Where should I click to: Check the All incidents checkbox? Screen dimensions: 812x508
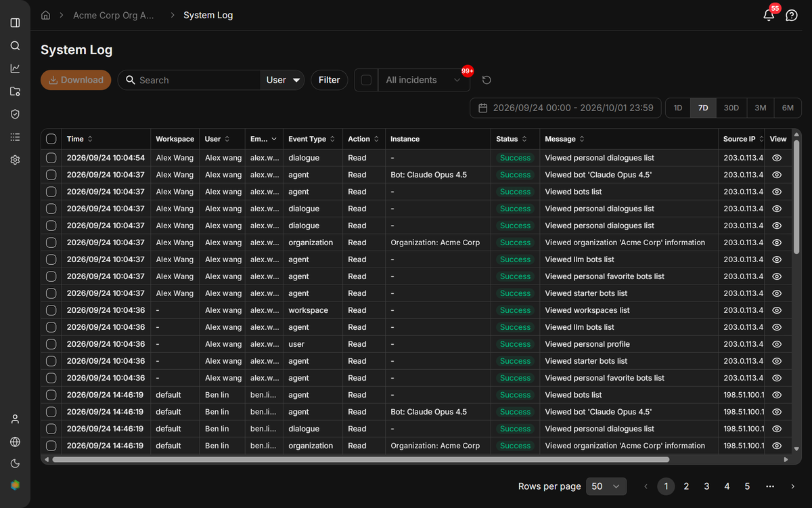click(366, 80)
